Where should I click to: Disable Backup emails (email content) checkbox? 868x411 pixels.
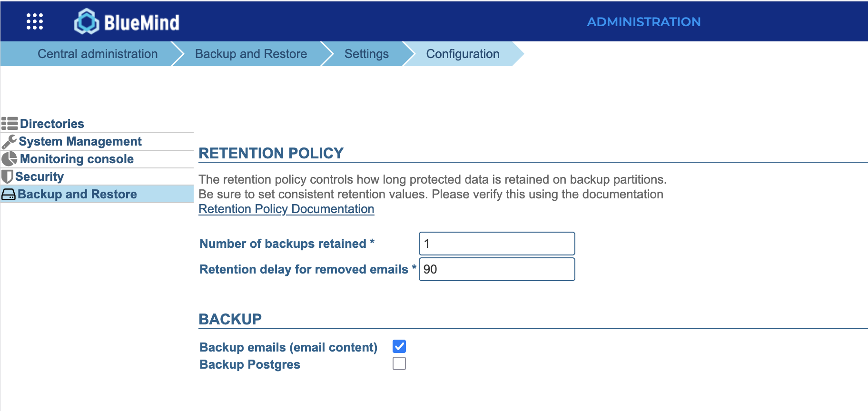pyautogui.click(x=399, y=346)
